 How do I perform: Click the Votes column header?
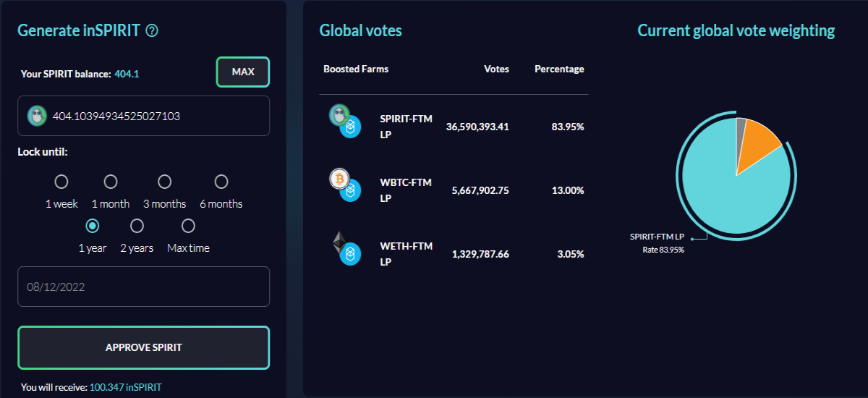coord(496,69)
